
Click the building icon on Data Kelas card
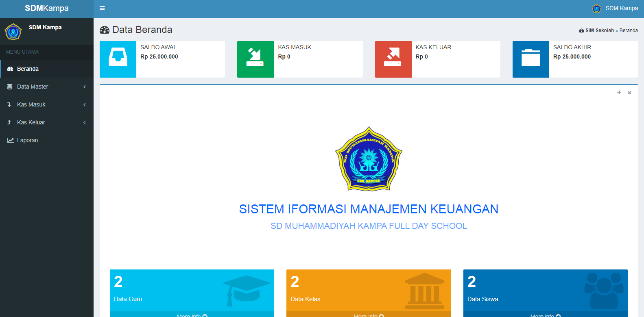point(425,291)
